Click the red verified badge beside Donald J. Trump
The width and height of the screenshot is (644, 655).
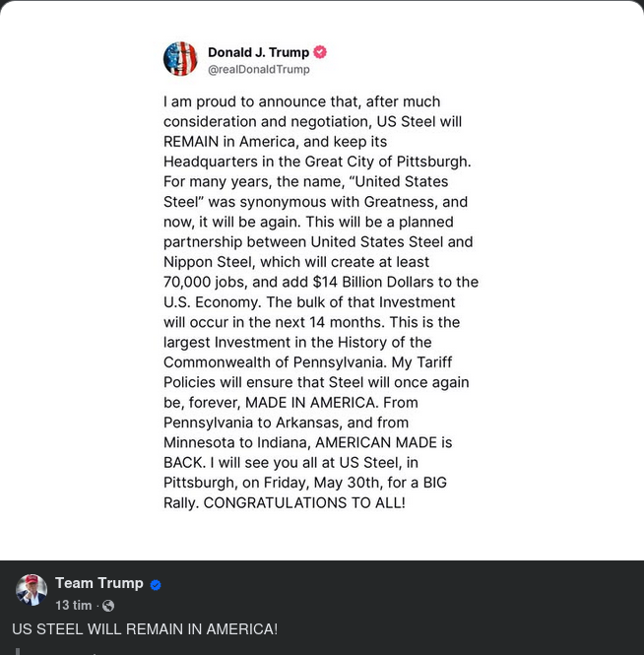coord(320,52)
